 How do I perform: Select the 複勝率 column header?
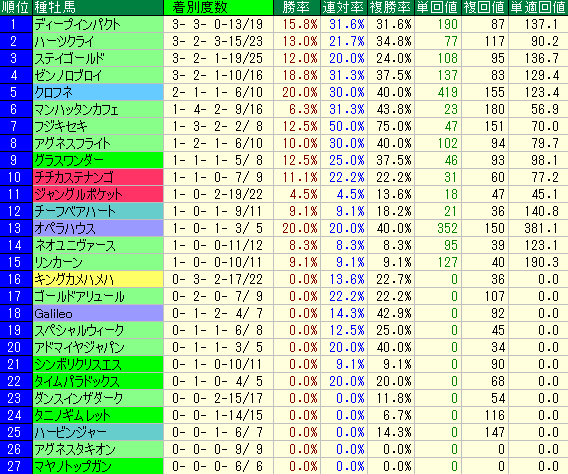(x=391, y=7)
